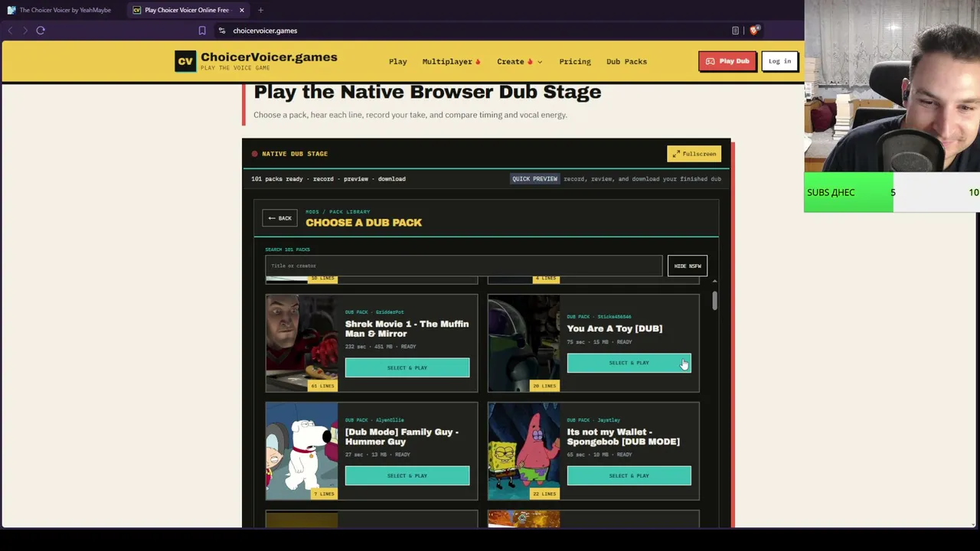This screenshot has width=980, height=551.
Task: Click the 'Its not my Wallet - Spongebob' title
Action: click(623, 436)
